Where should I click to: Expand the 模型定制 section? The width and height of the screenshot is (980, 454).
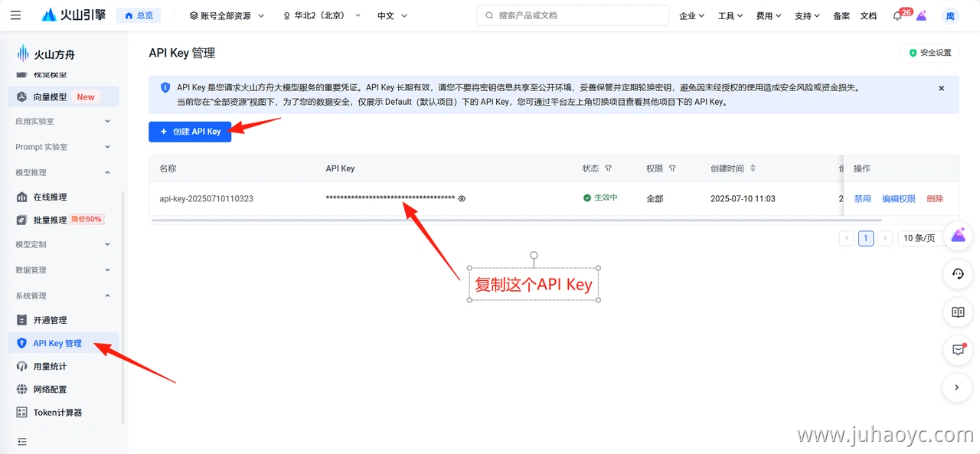click(64, 244)
